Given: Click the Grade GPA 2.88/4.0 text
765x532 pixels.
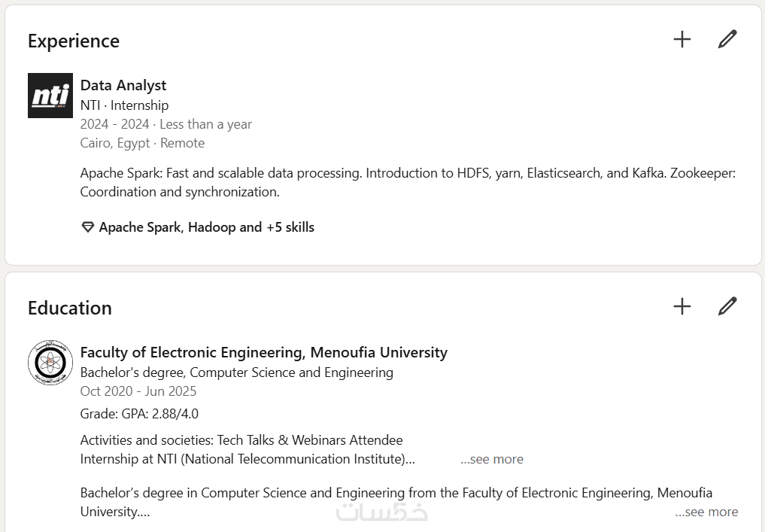Looking at the screenshot, I should 139,414.
